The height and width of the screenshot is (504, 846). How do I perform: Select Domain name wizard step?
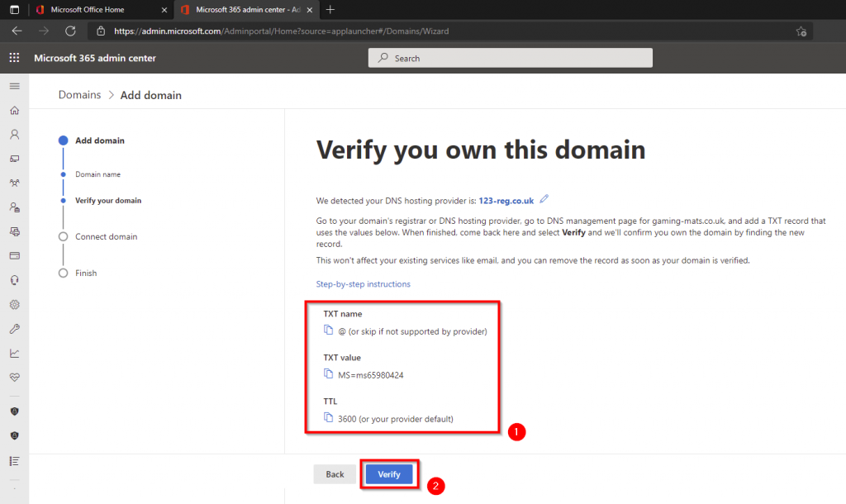97,174
